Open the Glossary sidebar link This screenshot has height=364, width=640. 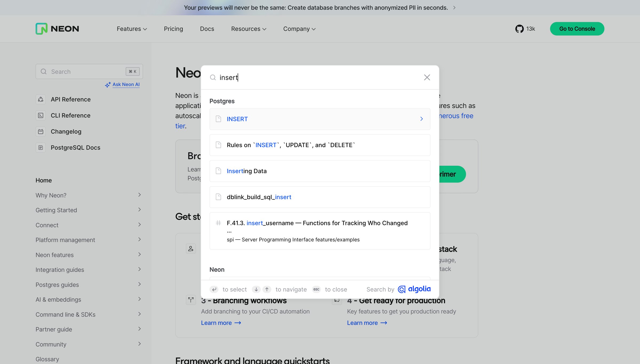click(47, 359)
